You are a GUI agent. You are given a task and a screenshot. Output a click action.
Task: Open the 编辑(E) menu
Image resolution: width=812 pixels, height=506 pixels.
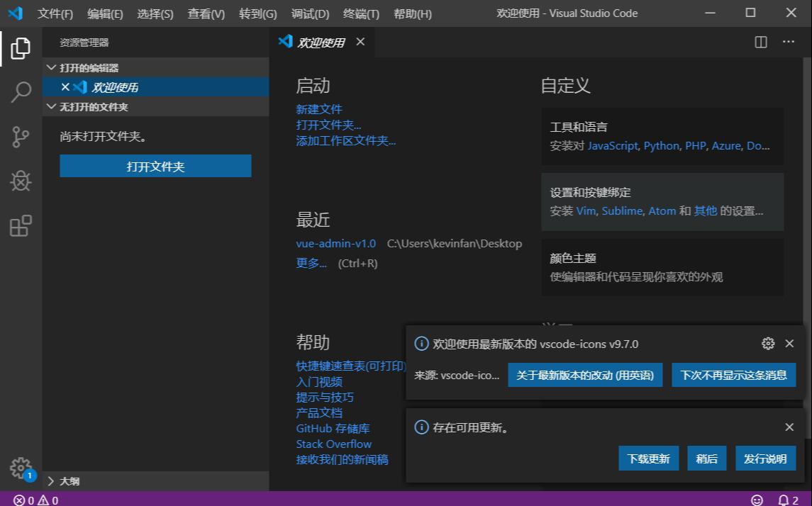[105, 13]
